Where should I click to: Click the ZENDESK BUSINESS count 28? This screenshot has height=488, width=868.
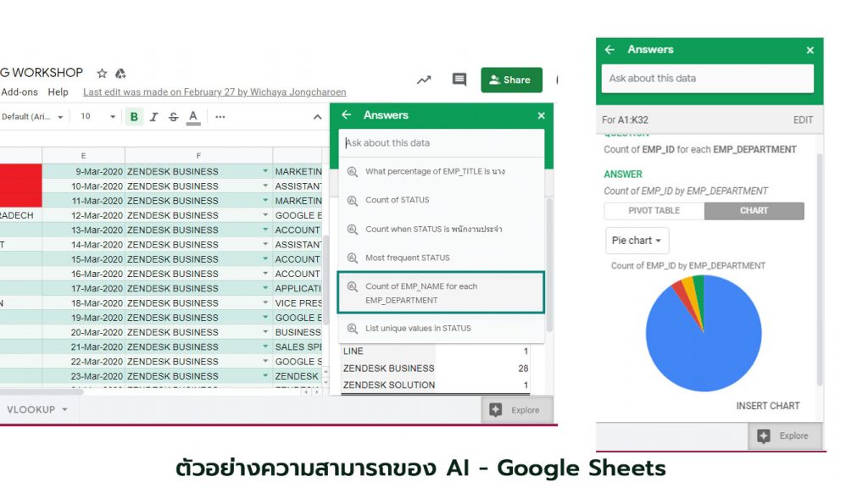[523, 369]
